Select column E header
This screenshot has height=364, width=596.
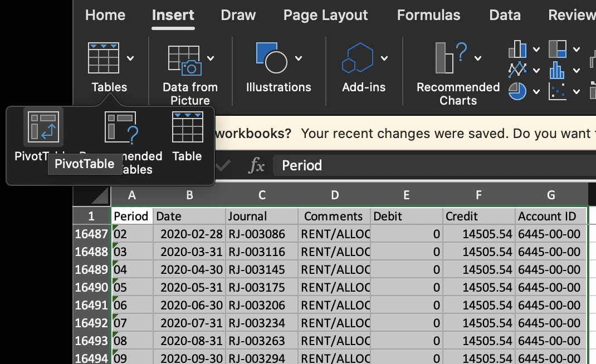point(407,195)
